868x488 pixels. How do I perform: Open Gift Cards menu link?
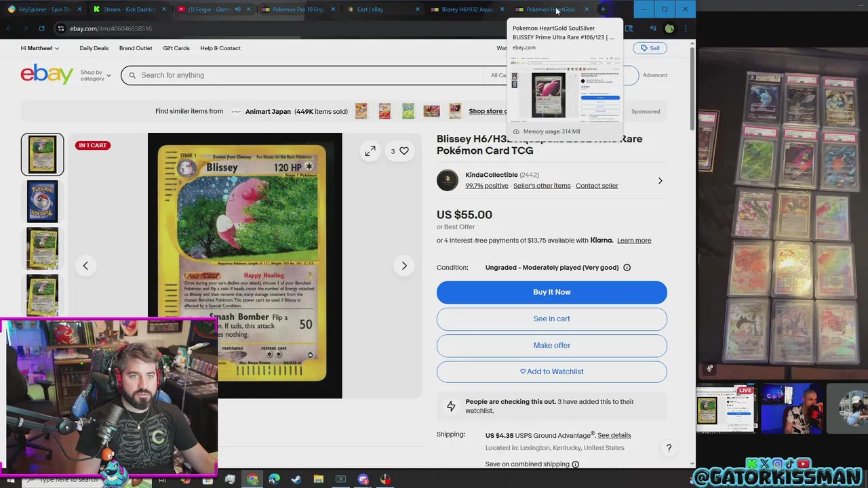176,48
